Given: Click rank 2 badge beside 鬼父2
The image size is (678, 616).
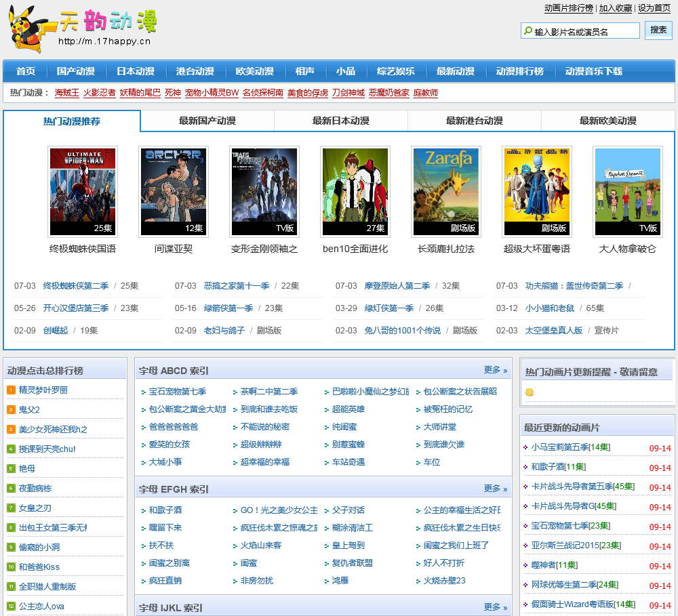Looking at the screenshot, I should [12, 410].
